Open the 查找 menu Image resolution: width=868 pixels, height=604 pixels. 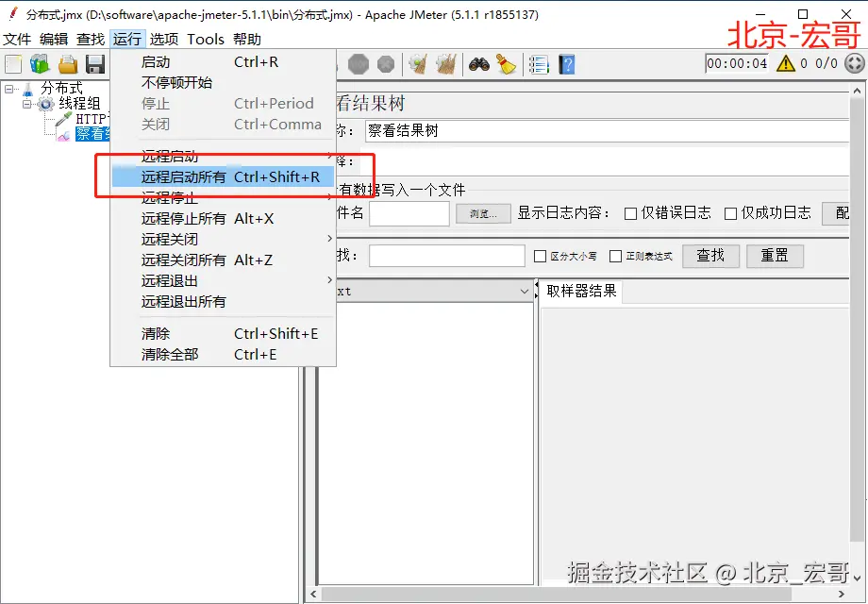pos(91,40)
